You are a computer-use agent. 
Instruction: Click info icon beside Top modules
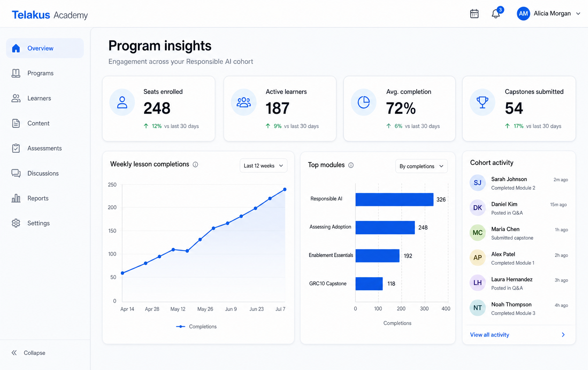click(x=351, y=165)
